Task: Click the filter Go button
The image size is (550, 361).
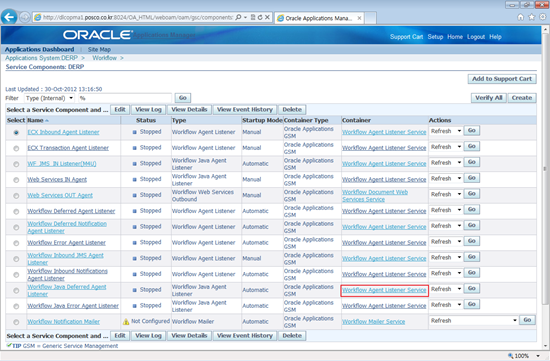Action: point(183,98)
